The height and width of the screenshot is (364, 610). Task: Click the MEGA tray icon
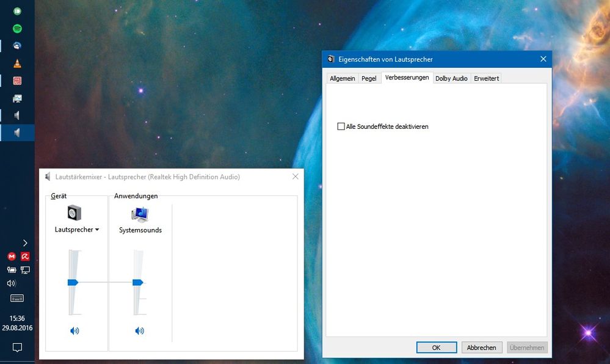coord(11,257)
